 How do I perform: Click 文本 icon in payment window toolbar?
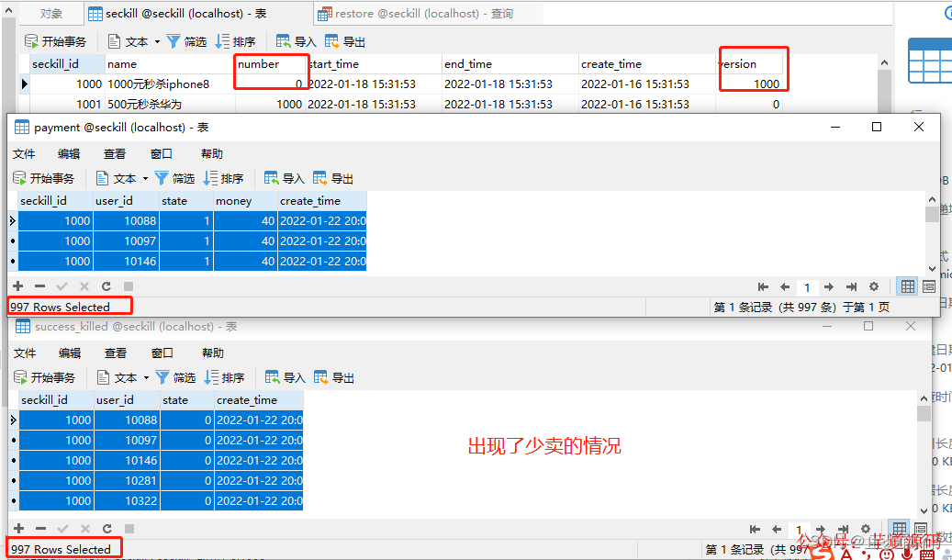[x=102, y=178]
